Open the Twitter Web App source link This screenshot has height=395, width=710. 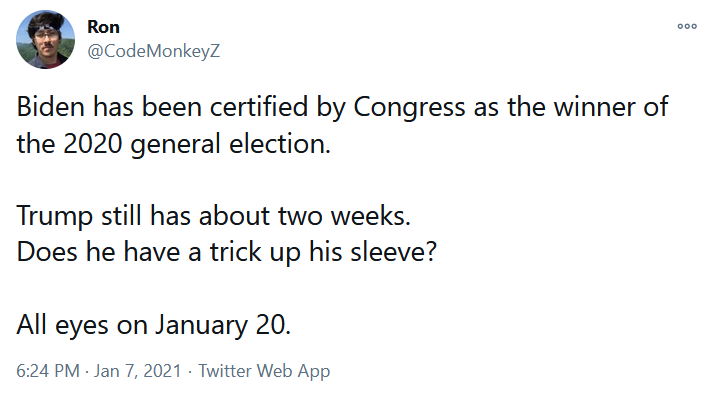pyautogui.click(x=264, y=371)
